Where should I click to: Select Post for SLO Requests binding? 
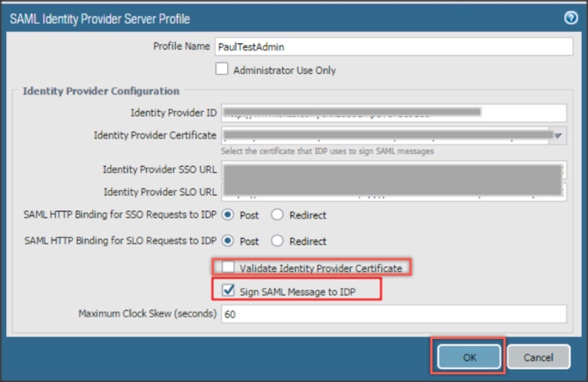tap(228, 241)
